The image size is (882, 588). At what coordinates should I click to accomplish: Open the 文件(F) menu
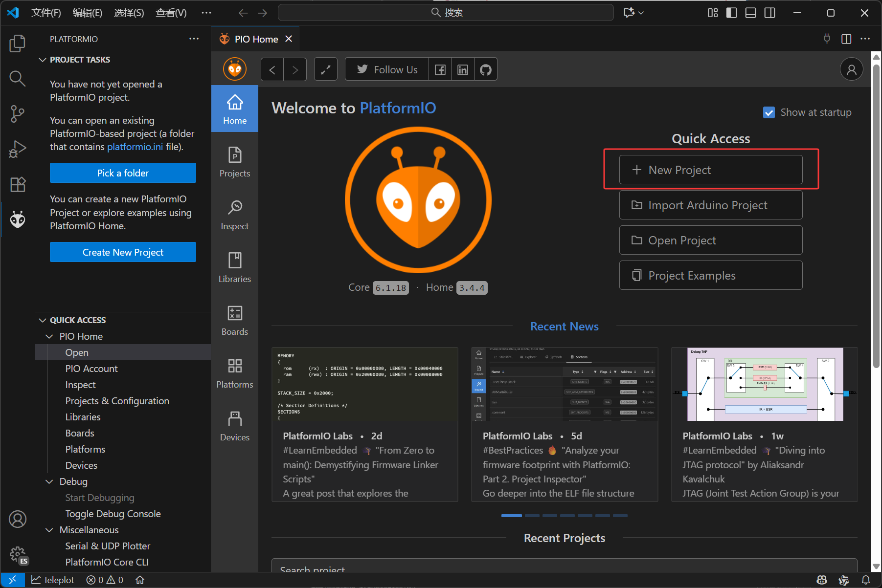tap(46, 13)
